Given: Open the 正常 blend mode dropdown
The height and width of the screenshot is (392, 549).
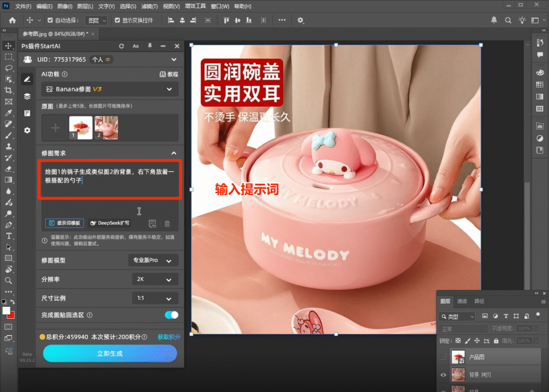Looking at the screenshot, I should coord(463,329).
